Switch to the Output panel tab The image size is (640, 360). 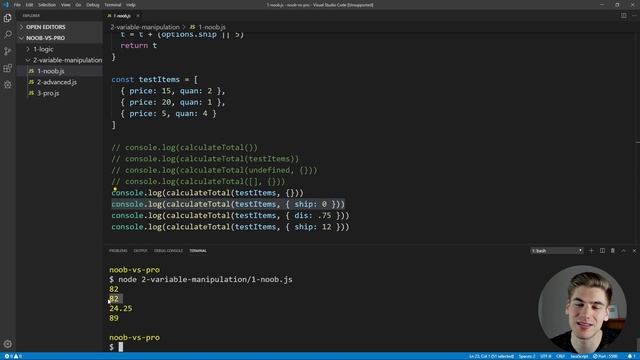point(140,251)
